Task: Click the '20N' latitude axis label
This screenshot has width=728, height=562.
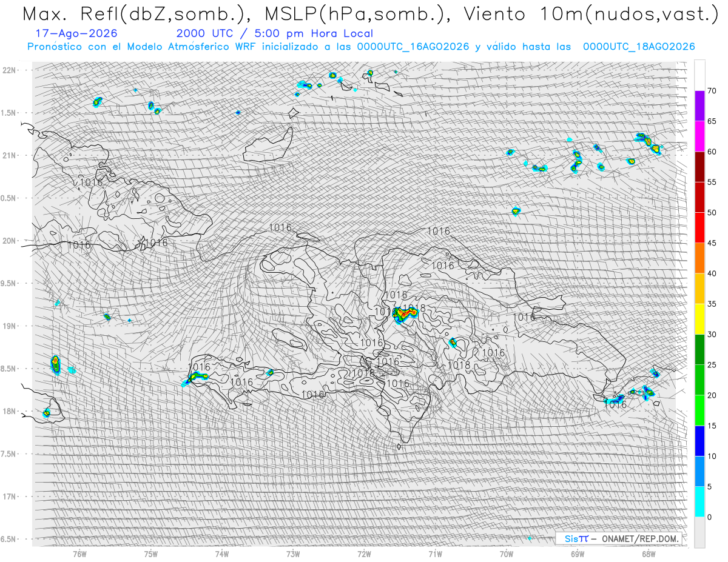Action: [x=10, y=241]
